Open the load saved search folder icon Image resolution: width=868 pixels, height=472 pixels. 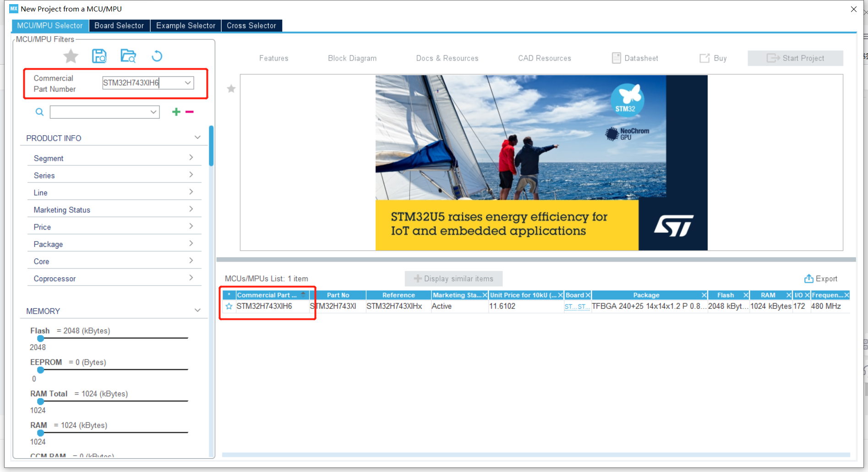click(128, 56)
